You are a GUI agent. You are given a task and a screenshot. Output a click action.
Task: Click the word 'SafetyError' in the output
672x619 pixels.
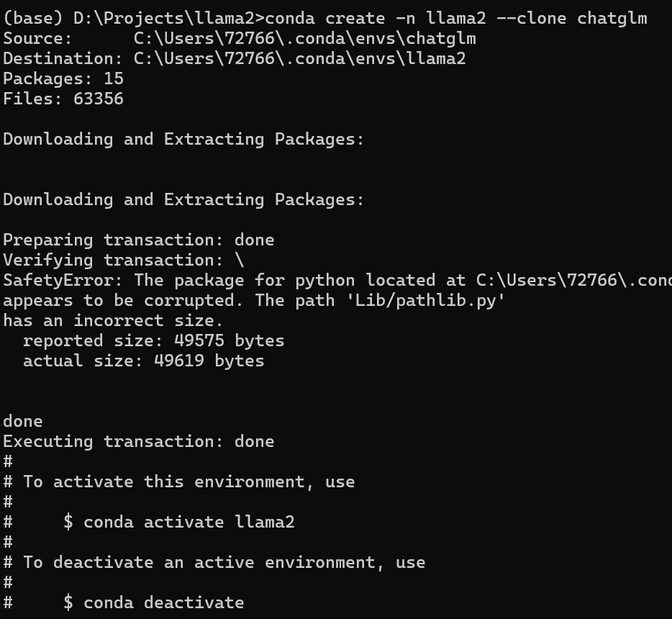coord(63,280)
